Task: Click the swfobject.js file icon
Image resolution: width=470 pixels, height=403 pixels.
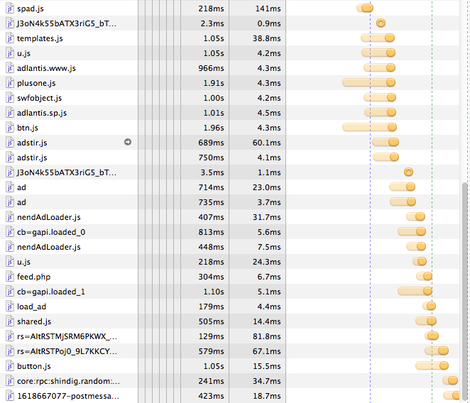Action: pyautogui.click(x=10, y=98)
